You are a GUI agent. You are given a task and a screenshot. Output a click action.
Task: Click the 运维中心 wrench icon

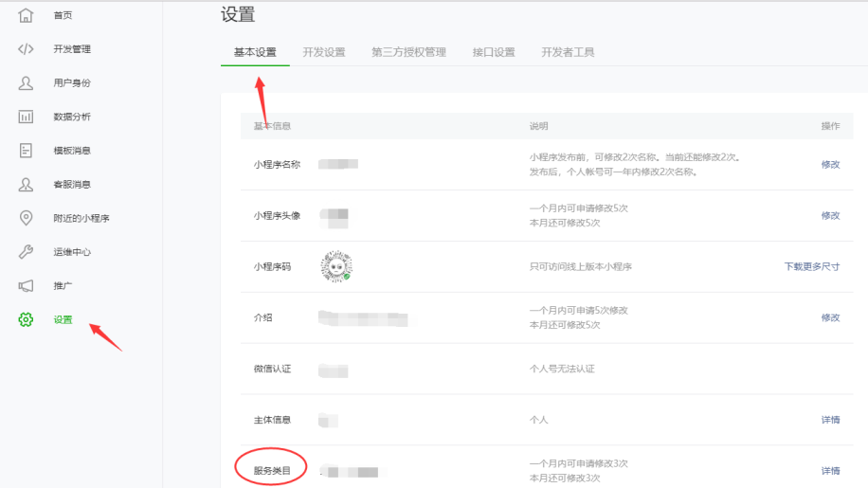coord(27,252)
